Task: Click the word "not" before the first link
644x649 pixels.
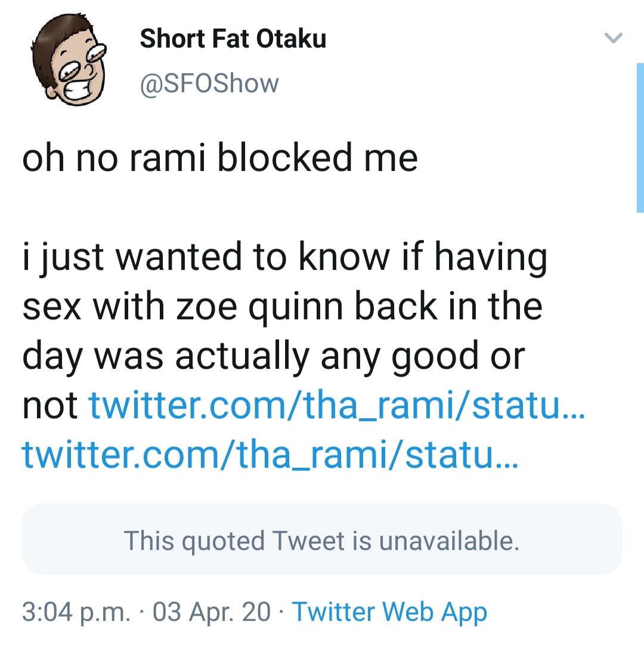Action: click(49, 406)
